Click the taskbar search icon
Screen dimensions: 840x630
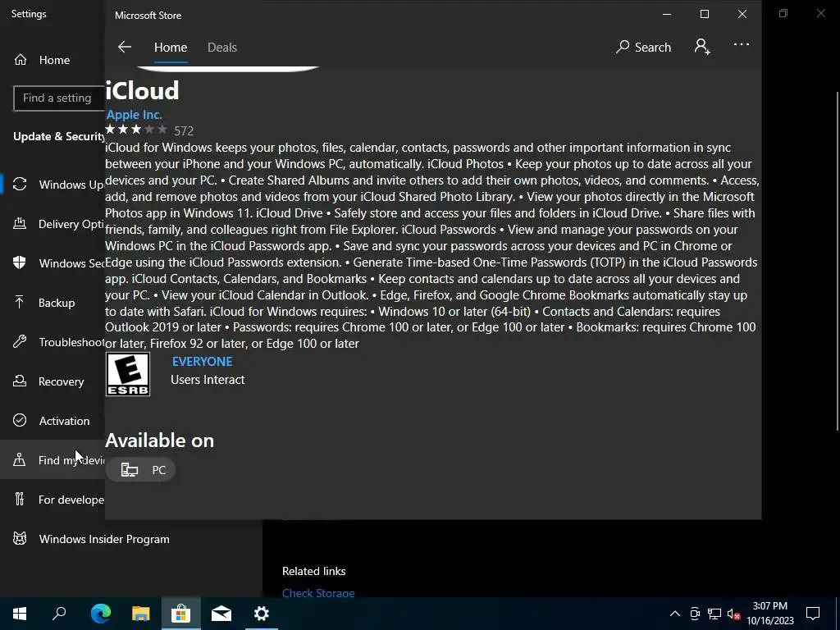tap(59, 614)
